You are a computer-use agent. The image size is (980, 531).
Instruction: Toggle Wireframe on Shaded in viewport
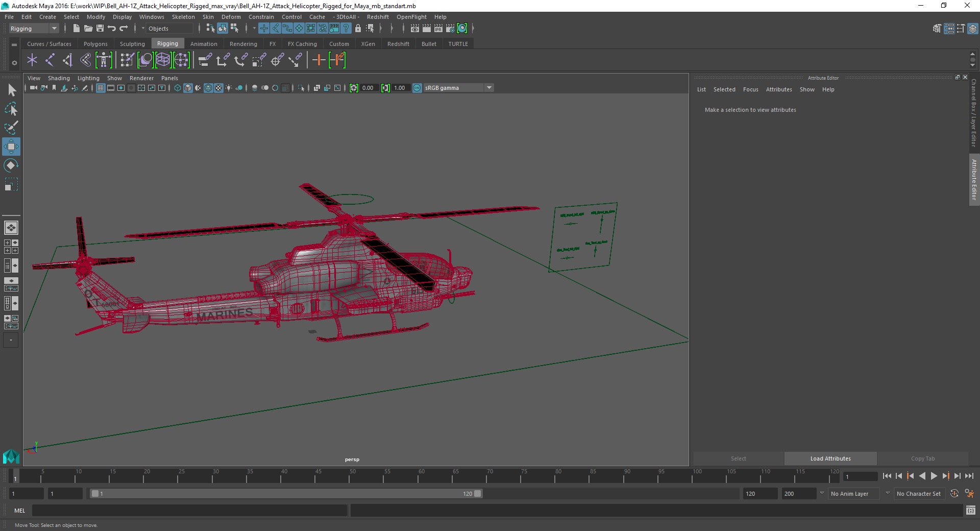(208, 88)
